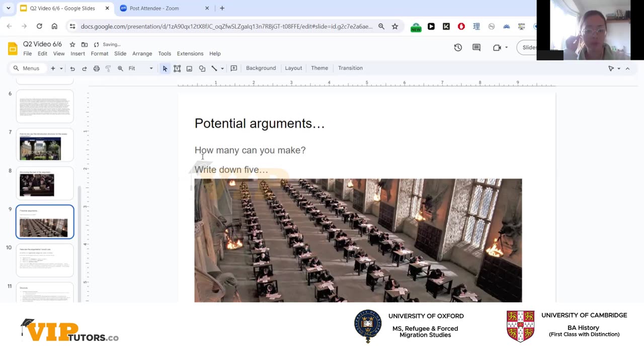Expand the new slide layout dropdown arrow
The width and height of the screenshot is (644, 362).
61,68
